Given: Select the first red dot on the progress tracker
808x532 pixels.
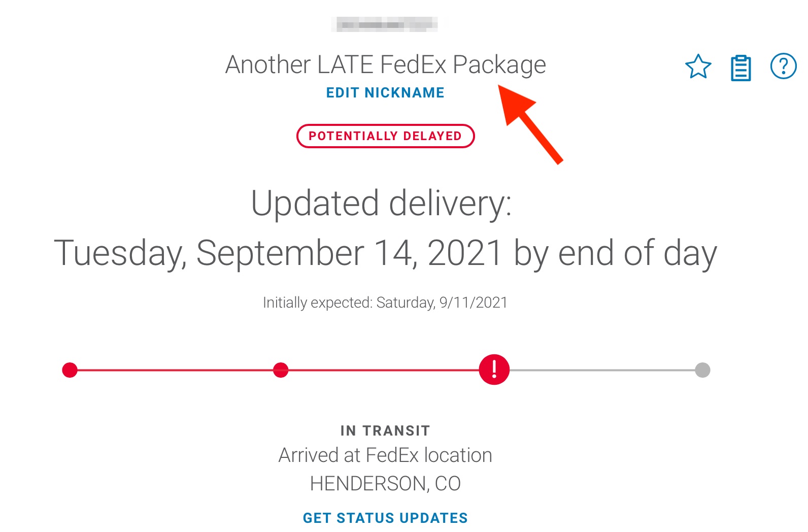Looking at the screenshot, I should coord(70,370).
